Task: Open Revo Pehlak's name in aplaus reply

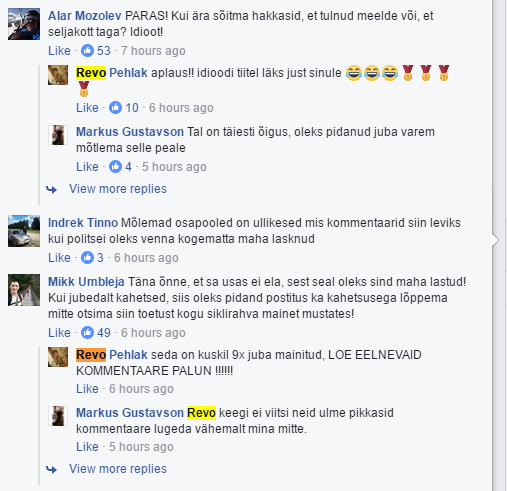Action: (112, 73)
